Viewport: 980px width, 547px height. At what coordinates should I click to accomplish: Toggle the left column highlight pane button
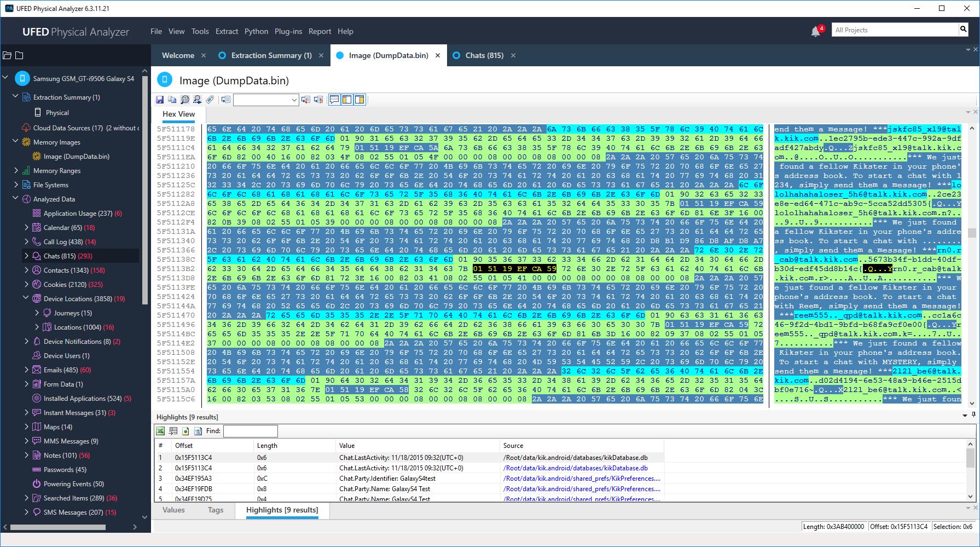tap(347, 100)
